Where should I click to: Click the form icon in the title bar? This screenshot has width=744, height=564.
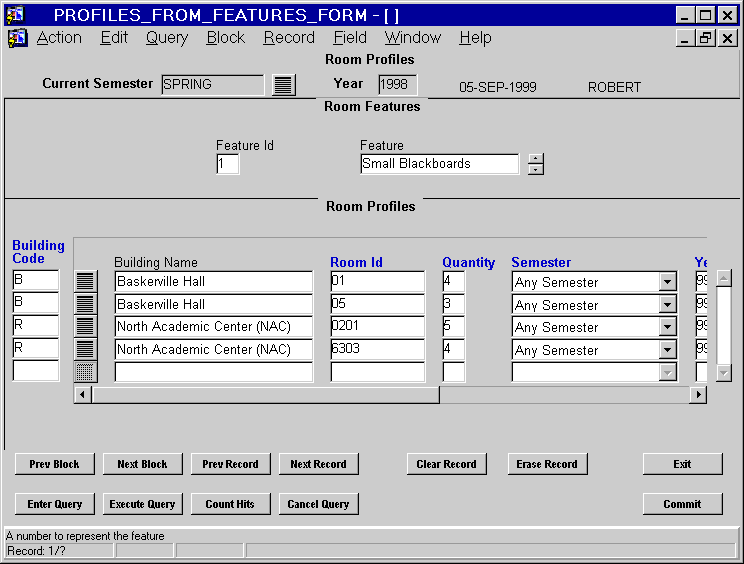tap(15, 15)
